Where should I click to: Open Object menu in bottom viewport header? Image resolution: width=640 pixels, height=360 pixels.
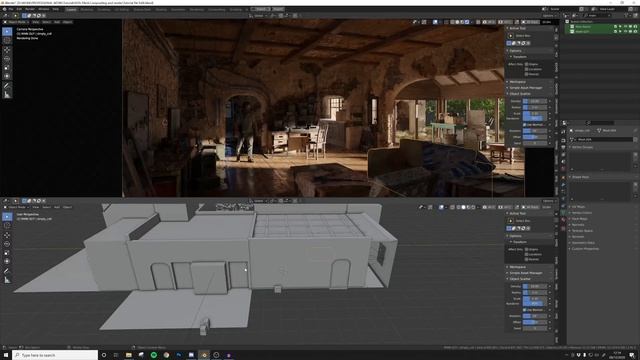coord(67,207)
